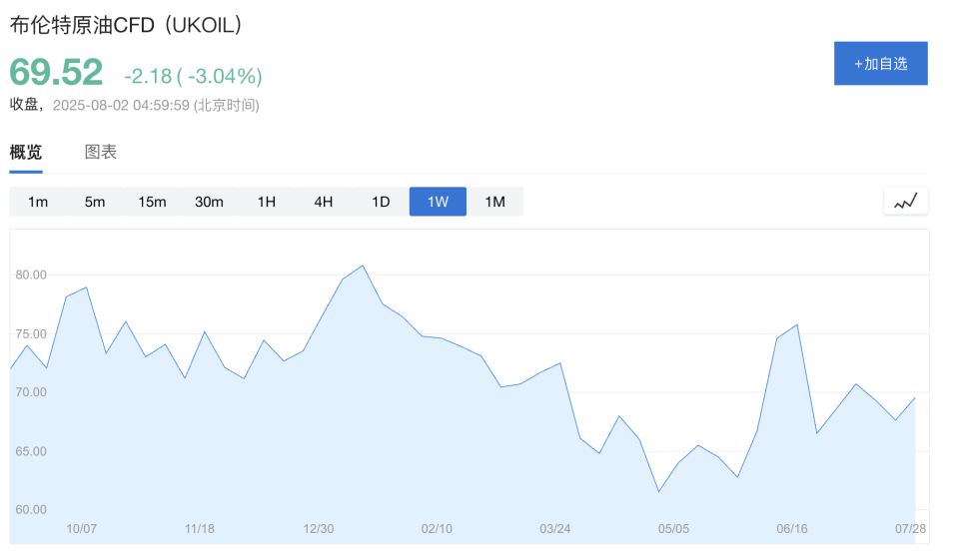959x560 pixels.
Task: Click the 65.00 y-axis label
Action: point(31,451)
